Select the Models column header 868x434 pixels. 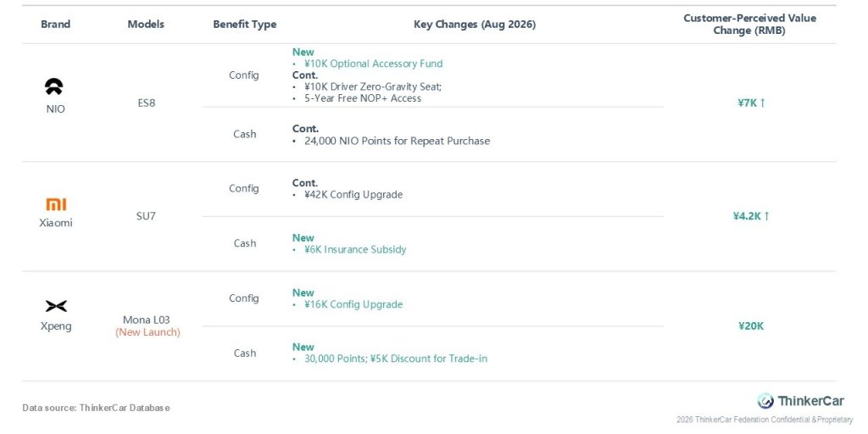146,25
